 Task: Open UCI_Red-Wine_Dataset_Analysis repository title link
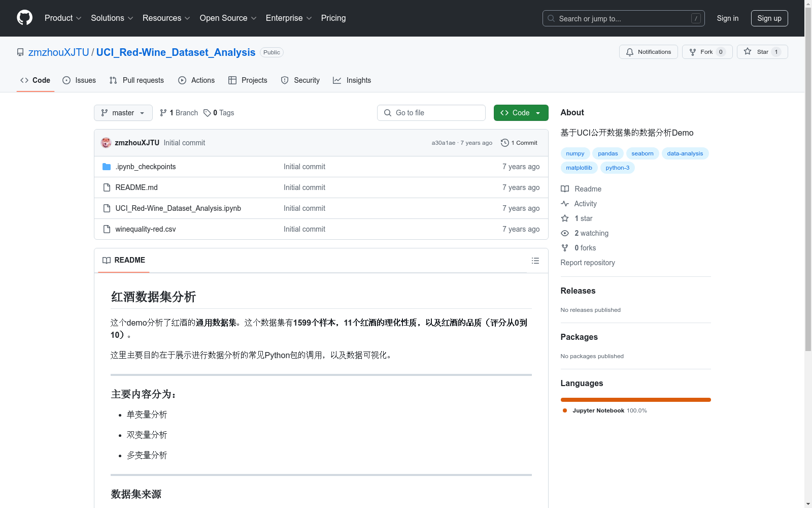176,52
